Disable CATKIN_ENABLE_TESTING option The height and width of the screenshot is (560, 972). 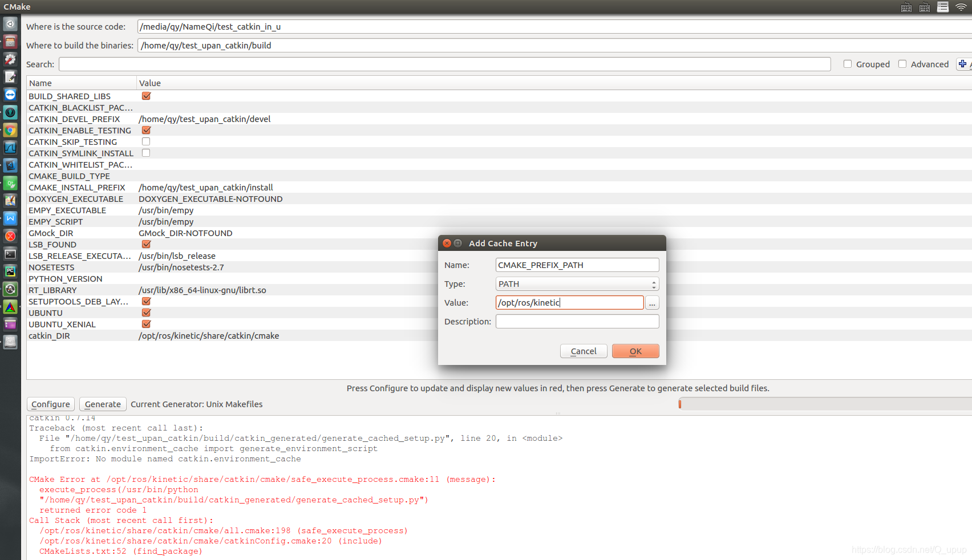[x=146, y=130]
